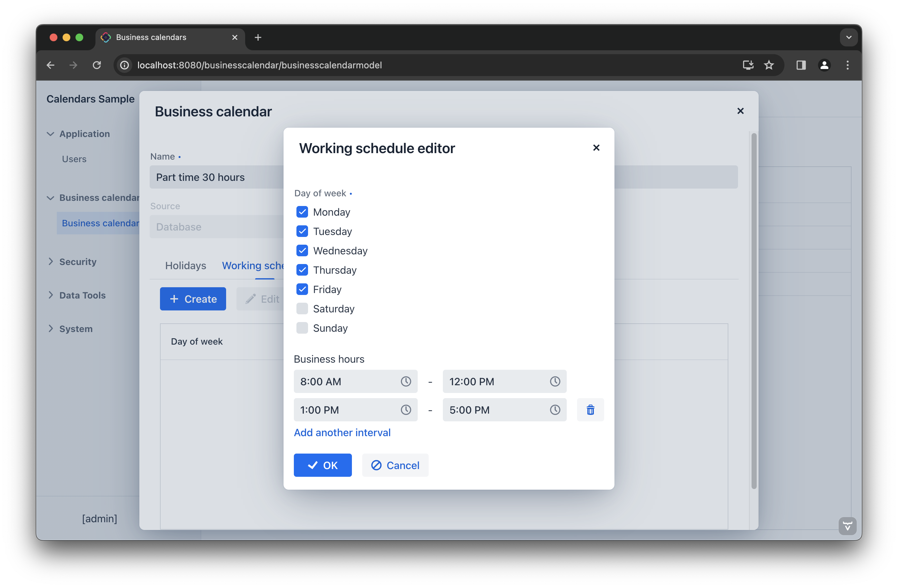Click the Edit pencil icon

click(x=250, y=299)
